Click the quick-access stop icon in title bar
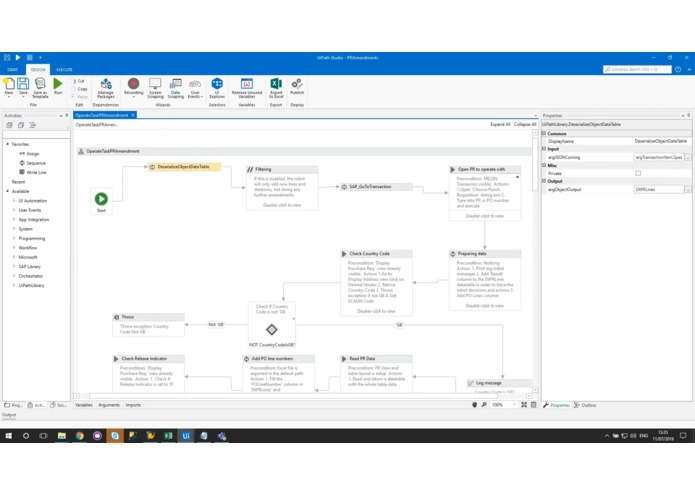Viewport: 695px width, 494px height. 30,57
